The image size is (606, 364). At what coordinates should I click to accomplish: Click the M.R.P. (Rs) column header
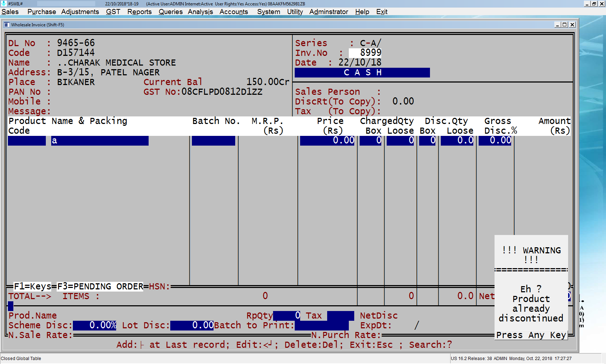point(267,126)
